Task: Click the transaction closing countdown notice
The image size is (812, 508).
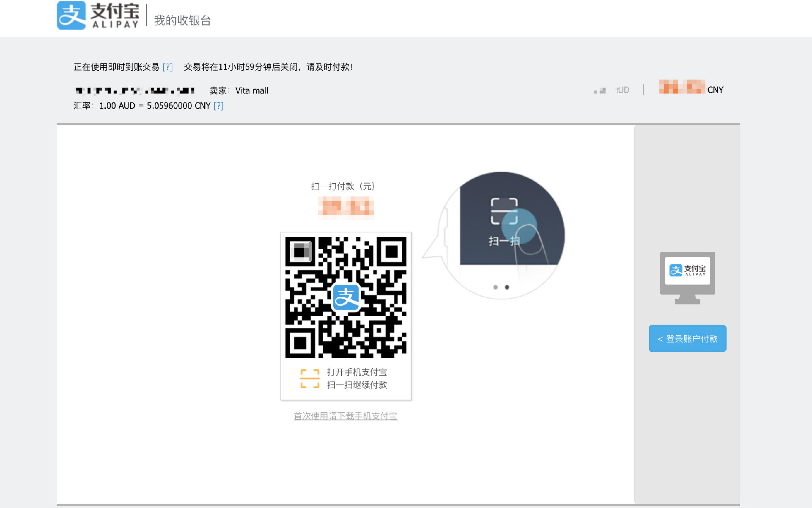Action: click(x=268, y=67)
